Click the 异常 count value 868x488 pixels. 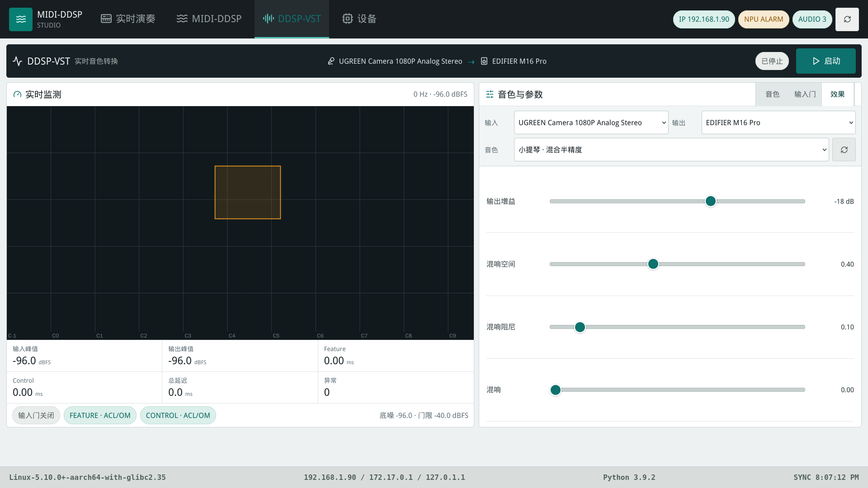(x=327, y=392)
